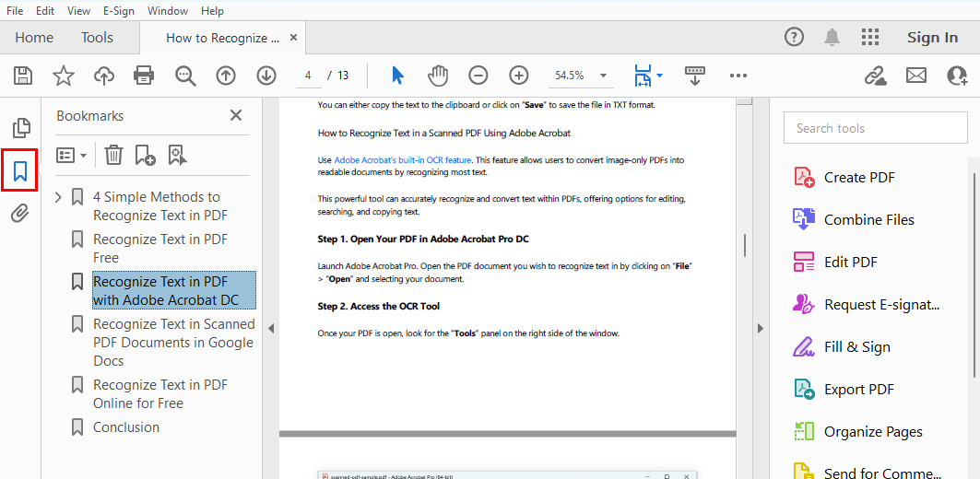Switch to the Tools tab
980x479 pixels.
pos(97,38)
